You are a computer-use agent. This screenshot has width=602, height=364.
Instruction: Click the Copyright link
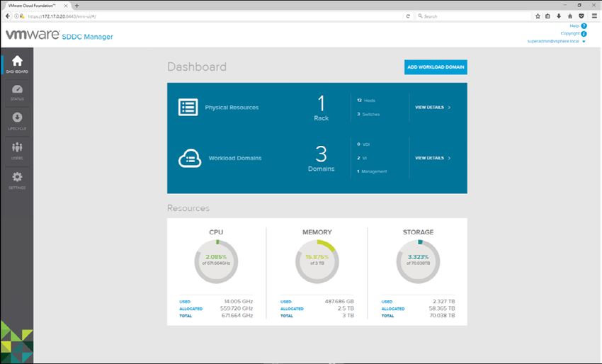(569, 34)
